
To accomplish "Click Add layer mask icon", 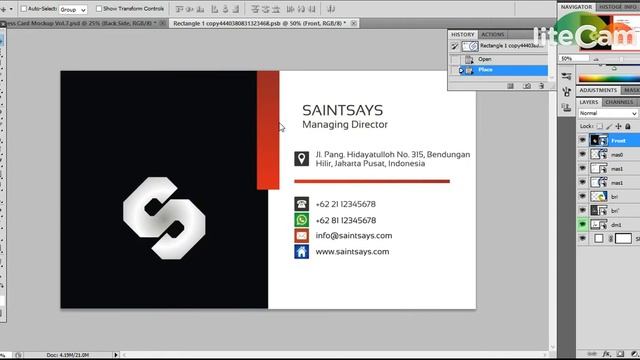I will click(x=620, y=354).
